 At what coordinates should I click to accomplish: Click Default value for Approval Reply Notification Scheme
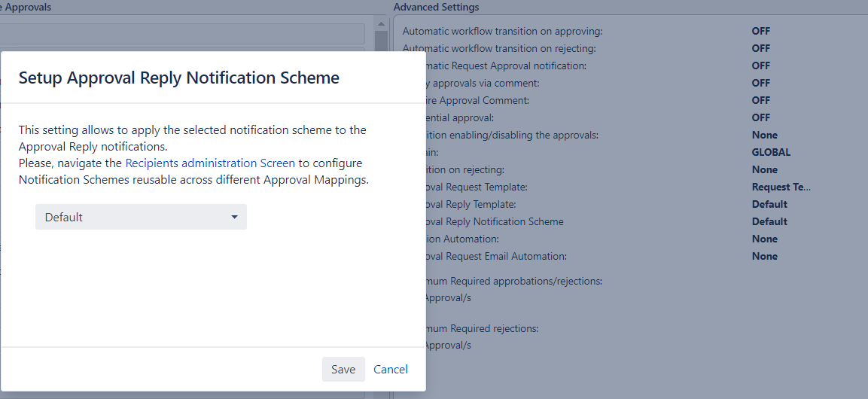coord(769,221)
